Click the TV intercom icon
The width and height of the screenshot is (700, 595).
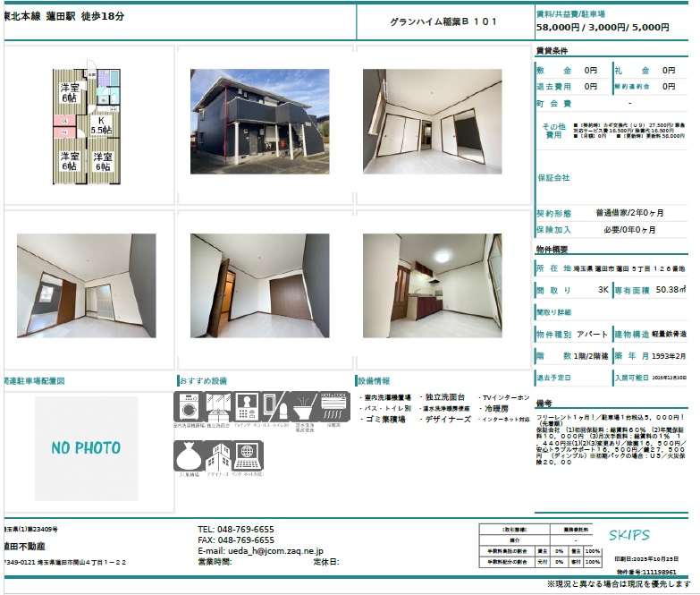pyautogui.click(x=248, y=409)
